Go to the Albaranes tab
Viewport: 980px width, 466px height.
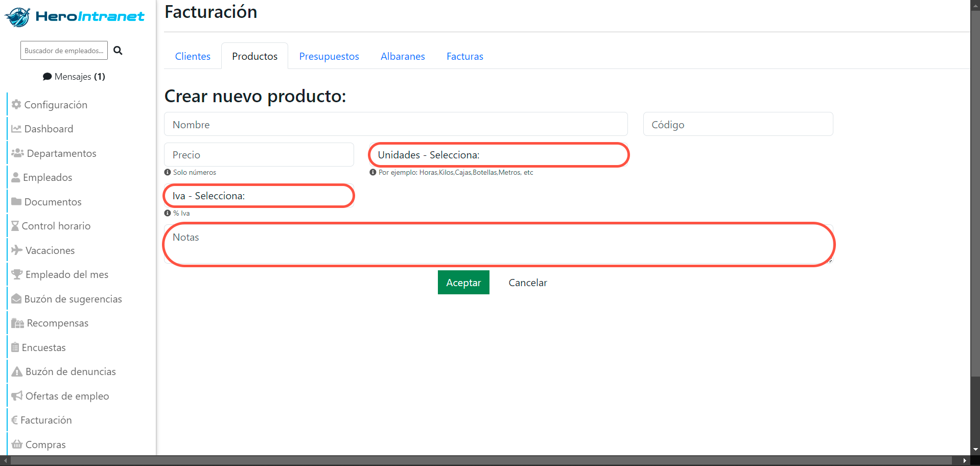coord(403,56)
